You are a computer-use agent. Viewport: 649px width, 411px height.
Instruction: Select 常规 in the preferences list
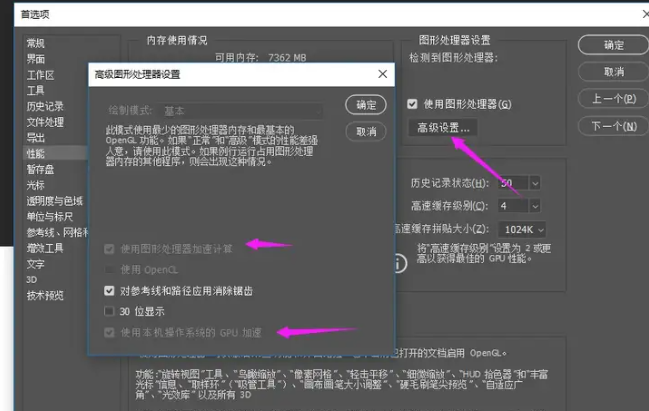36,43
